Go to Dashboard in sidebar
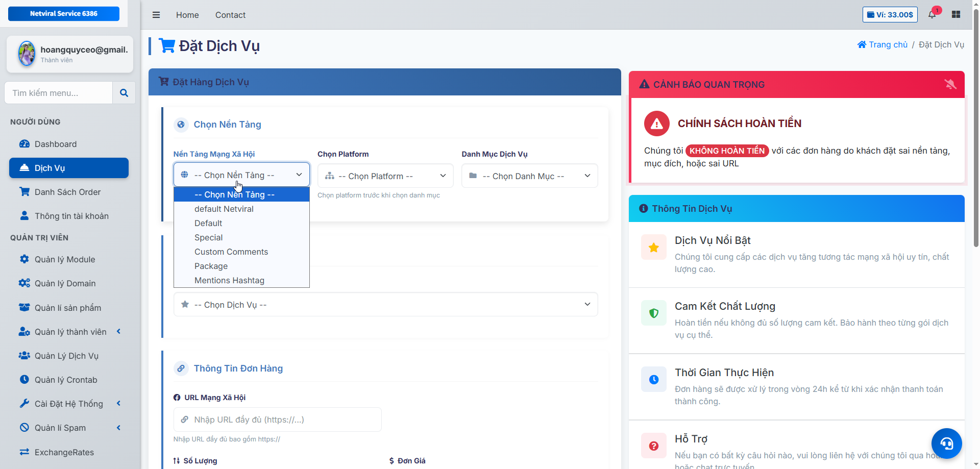 [55, 144]
